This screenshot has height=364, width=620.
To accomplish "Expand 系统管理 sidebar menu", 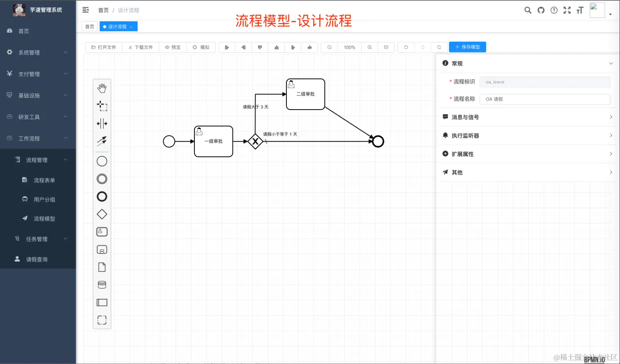I will tap(38, 52).
